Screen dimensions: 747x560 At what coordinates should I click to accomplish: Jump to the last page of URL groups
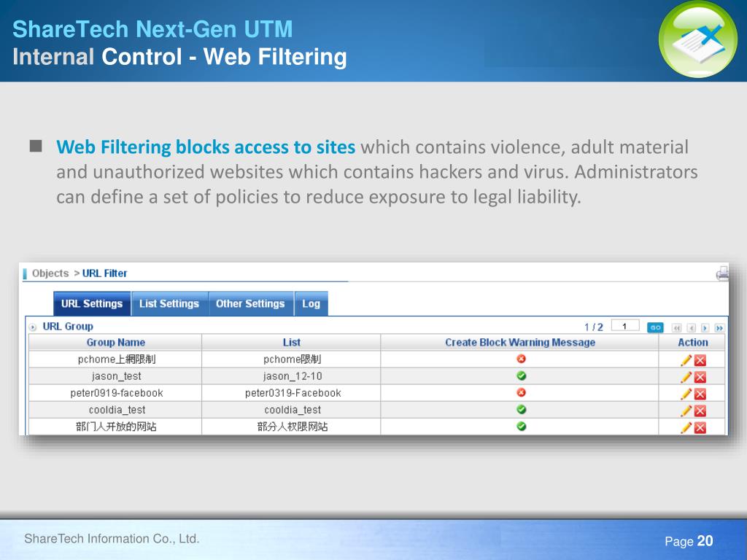pyautogui.click(x=719, y=327)
